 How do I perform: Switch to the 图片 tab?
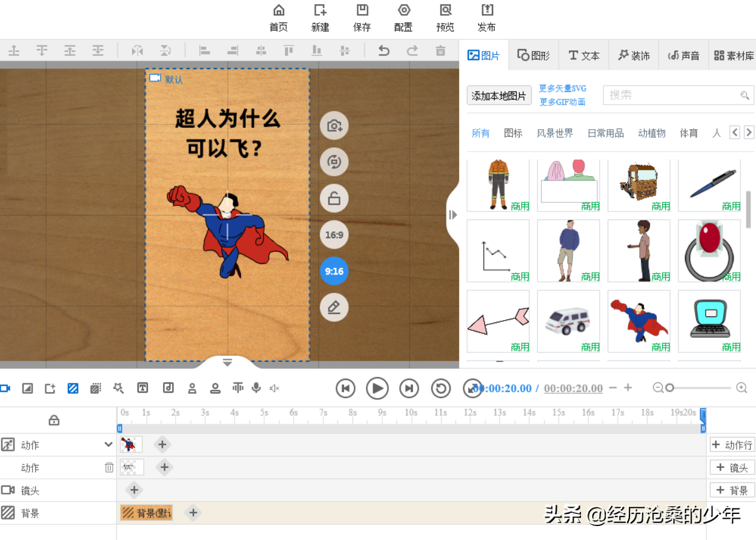[484, 56]
